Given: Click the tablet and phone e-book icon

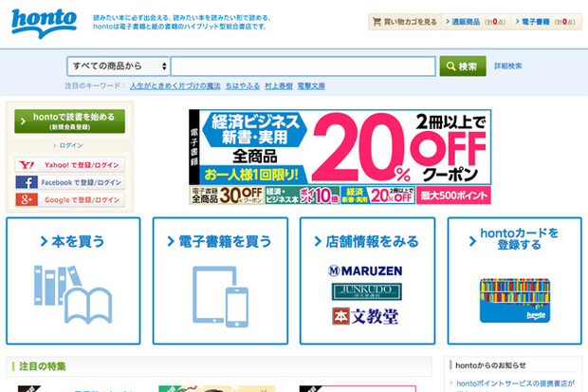Looking at the screenshot, I should (x=220, y=297).
